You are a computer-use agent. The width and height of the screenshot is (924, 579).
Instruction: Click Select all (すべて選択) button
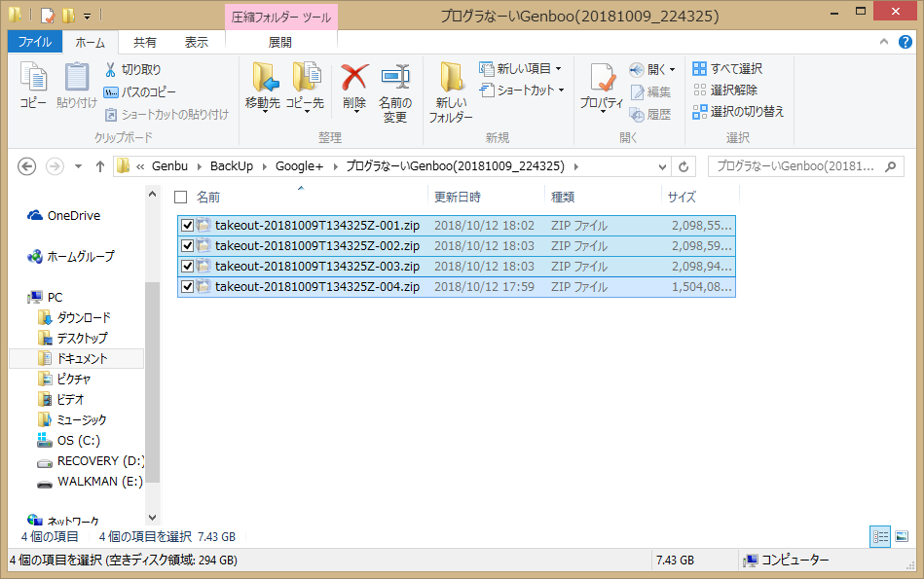click(x=727, y=69)
